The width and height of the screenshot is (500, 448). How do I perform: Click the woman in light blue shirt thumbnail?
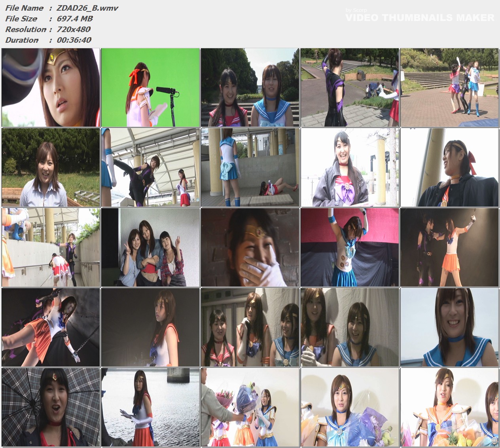[51, 167]
